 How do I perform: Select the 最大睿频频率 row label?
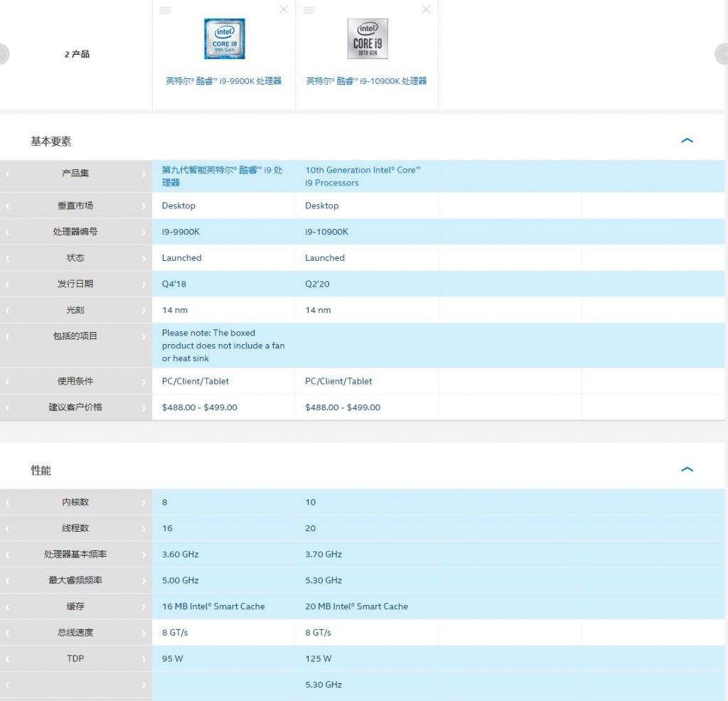coord(75,580)
